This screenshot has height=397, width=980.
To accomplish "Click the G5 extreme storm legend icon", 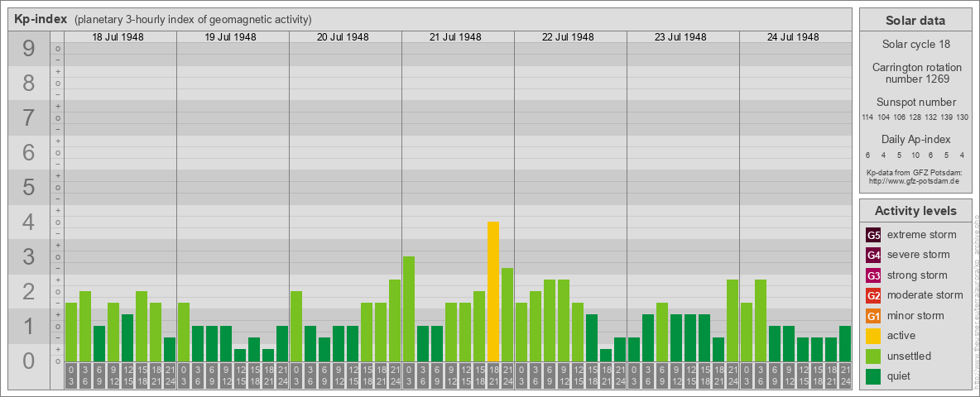I will click(x=873, y=236).
